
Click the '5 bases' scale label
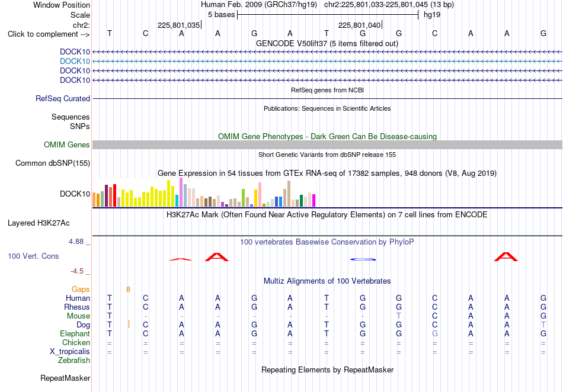click(221, 15)
